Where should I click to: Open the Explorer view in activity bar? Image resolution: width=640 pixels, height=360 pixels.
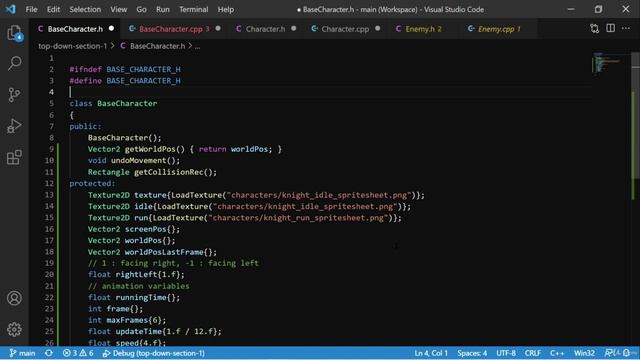click(x=14, y=33)
